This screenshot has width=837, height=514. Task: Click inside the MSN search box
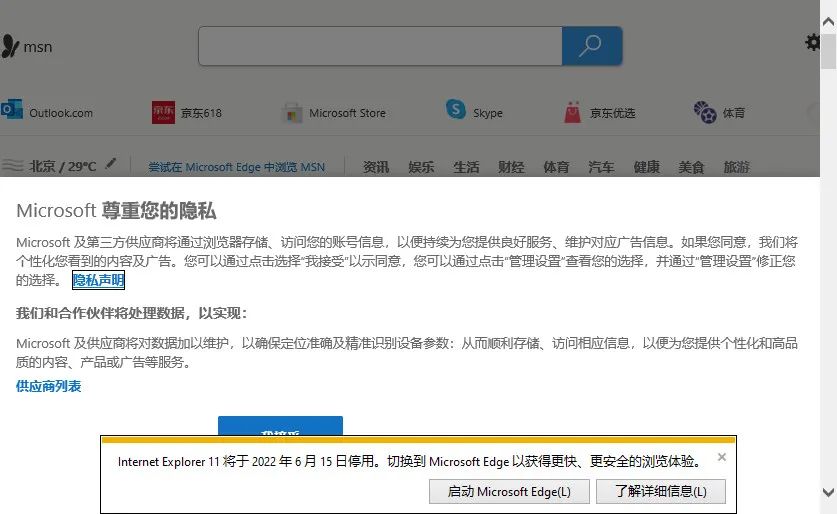click(380, 46)
